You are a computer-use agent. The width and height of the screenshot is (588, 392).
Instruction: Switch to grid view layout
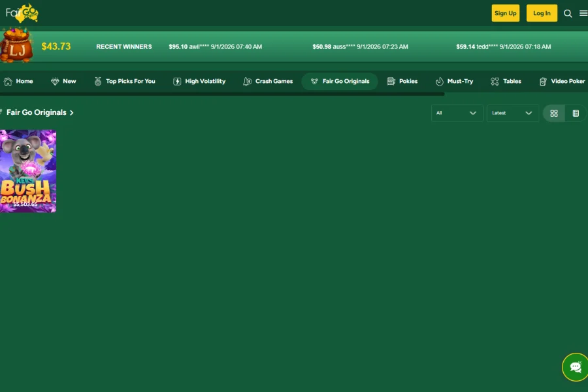point(554,113)
